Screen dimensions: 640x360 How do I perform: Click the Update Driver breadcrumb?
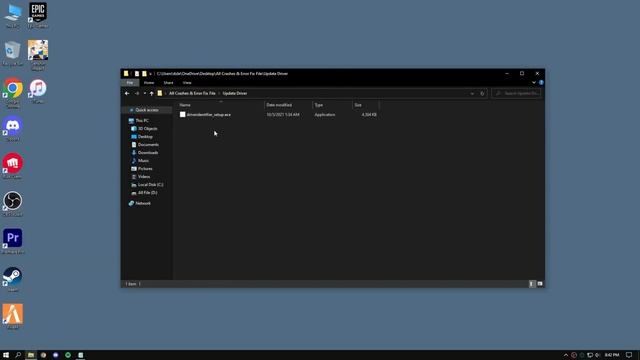point(235,93)
